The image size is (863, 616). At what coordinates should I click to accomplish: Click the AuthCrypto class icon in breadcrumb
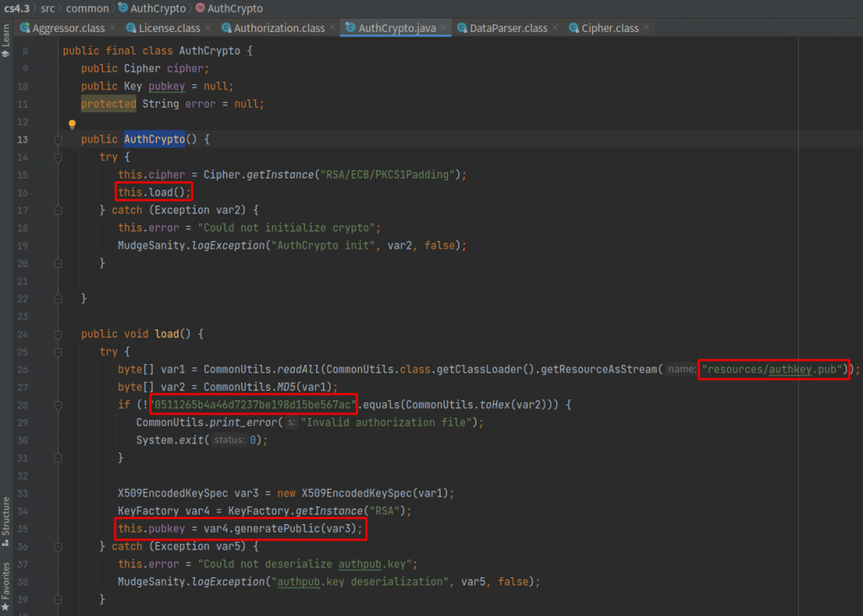[124, 8]
